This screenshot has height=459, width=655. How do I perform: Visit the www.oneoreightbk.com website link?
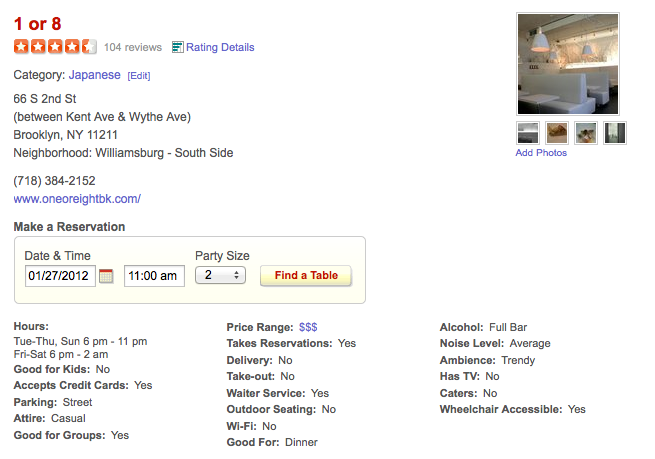(x=77, y=199)
